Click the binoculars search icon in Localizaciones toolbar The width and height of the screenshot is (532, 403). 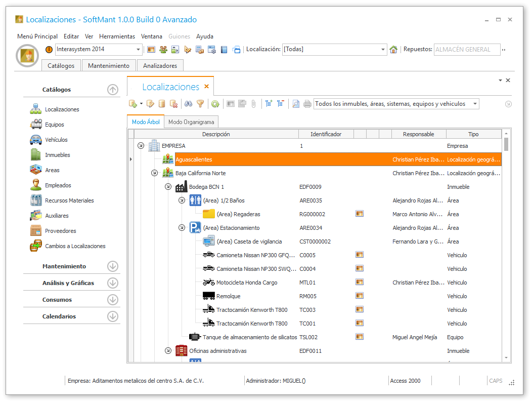(188, 104)
